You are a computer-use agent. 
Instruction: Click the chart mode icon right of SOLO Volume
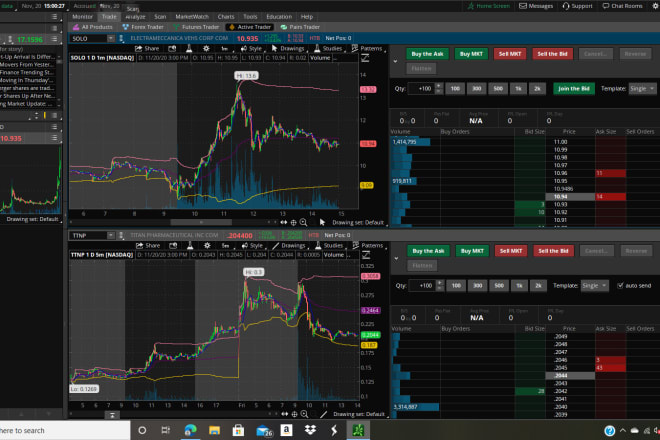365,58
